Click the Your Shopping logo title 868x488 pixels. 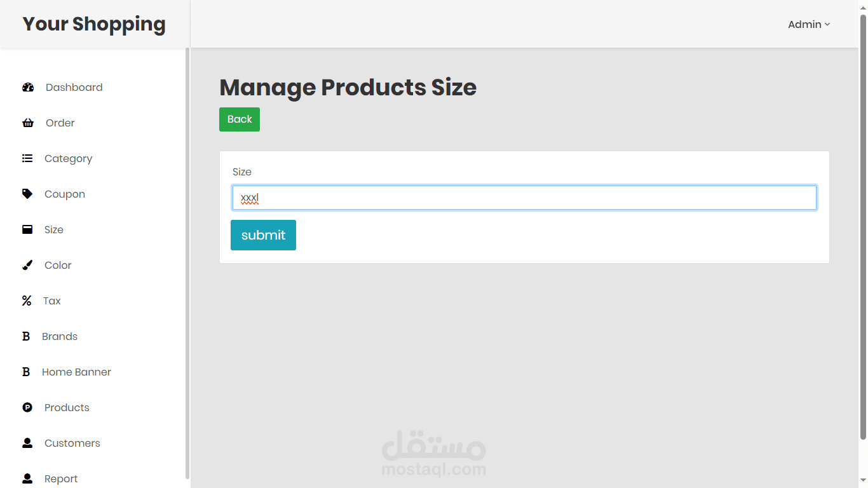tap(94, 24)
